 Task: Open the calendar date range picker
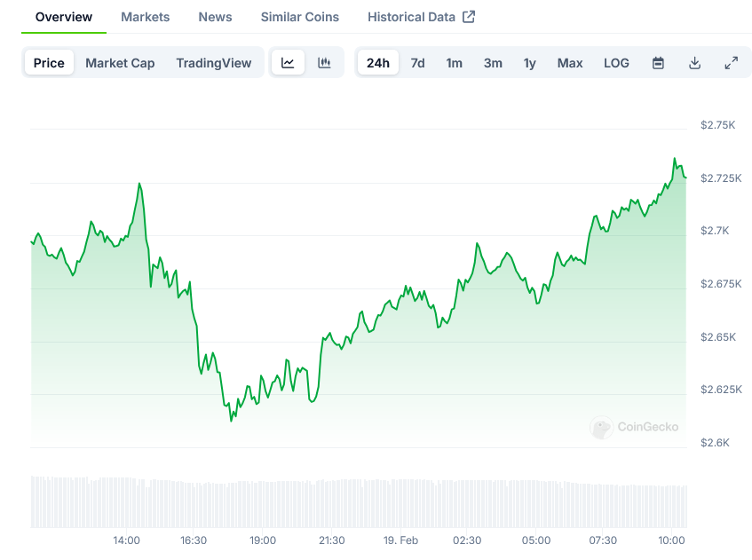coord(658,63)
